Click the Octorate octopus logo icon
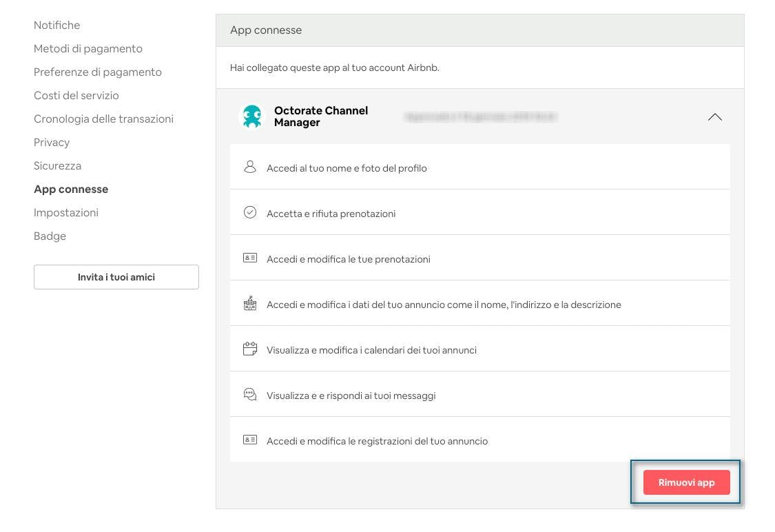This screenshot has width=775, height=532. 252,116
